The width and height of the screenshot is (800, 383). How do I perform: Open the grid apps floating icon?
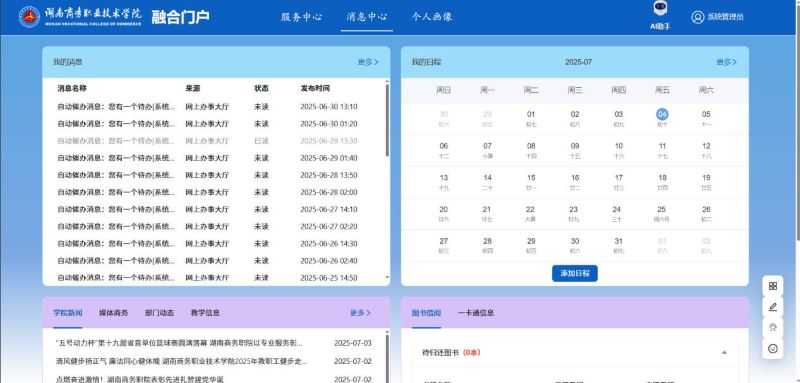coord(772,286)
